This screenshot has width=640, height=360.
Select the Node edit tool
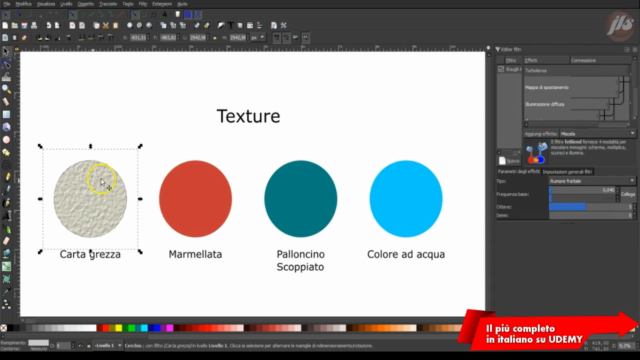[6, 64]
